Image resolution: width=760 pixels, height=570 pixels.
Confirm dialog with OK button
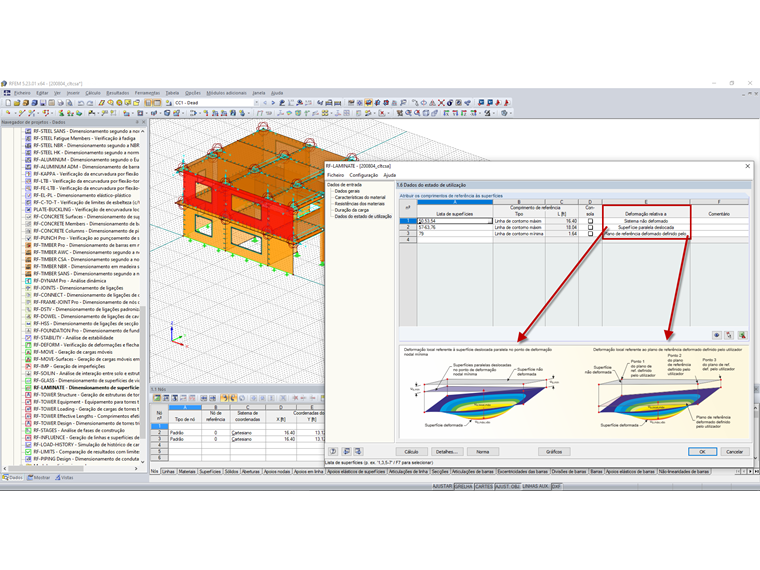702,451
